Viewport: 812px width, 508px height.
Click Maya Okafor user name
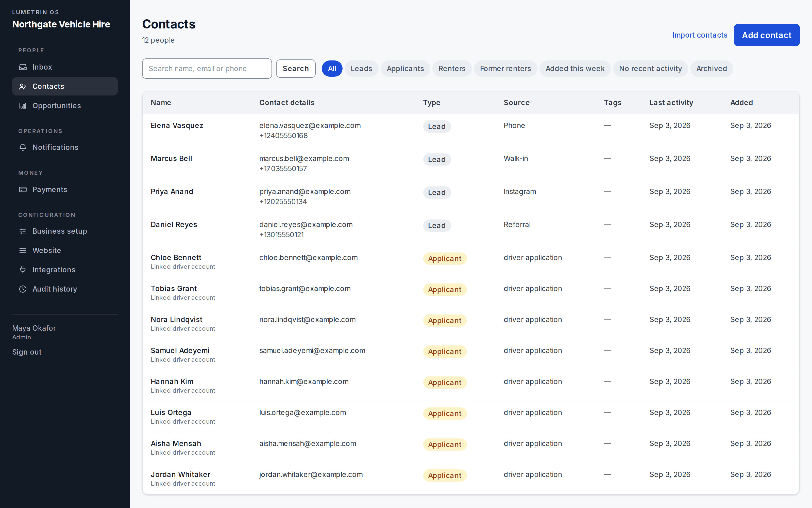(34, 328)
